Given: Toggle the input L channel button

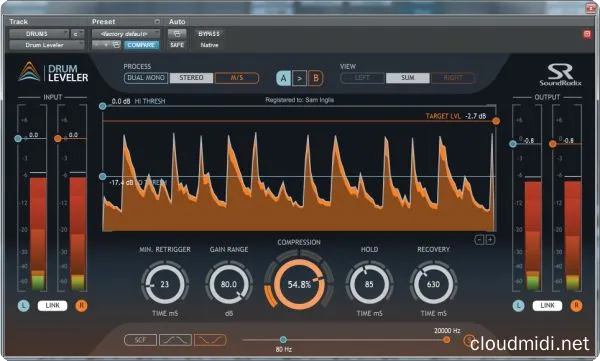Looking at the screenshot, I should point(24,305).
